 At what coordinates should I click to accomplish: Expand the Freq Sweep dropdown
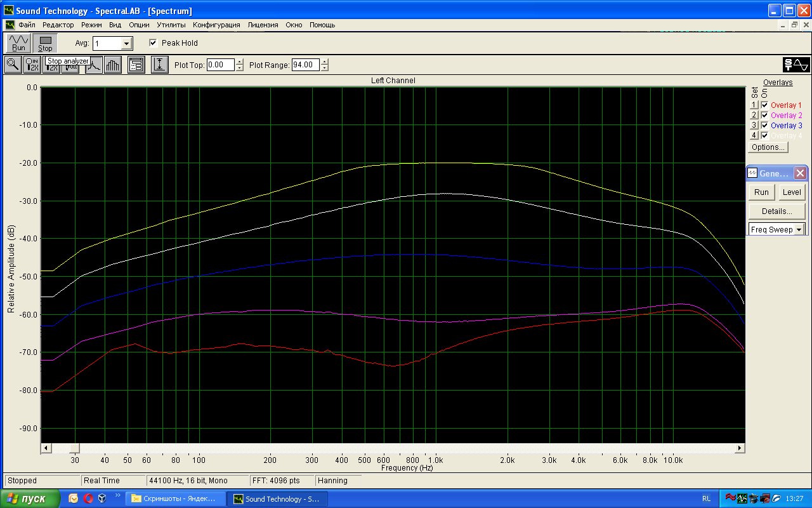point(799,229)
